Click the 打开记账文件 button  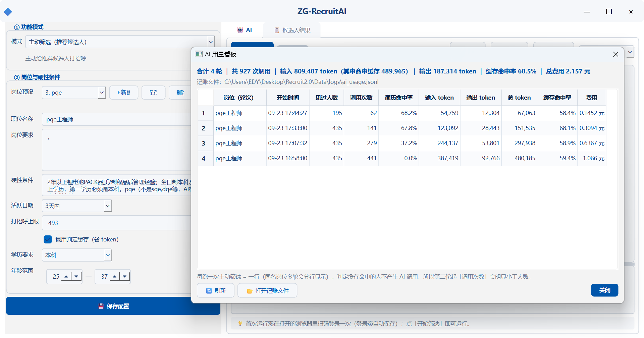pyautogui.click(x=267, y=290)
